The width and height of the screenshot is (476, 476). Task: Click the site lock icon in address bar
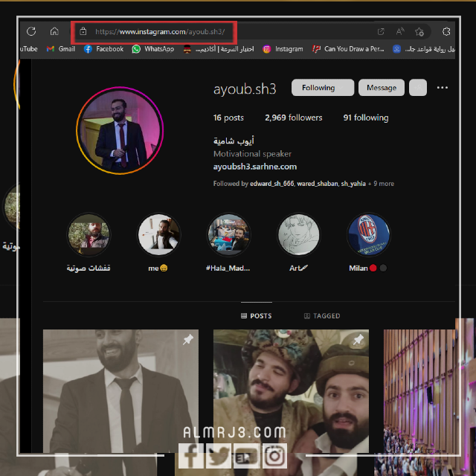click(x=83, y=31)
